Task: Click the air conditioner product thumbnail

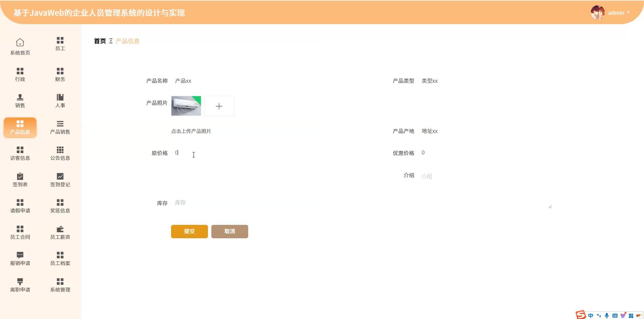Action: pyautogui.click(x=186, y=106)
